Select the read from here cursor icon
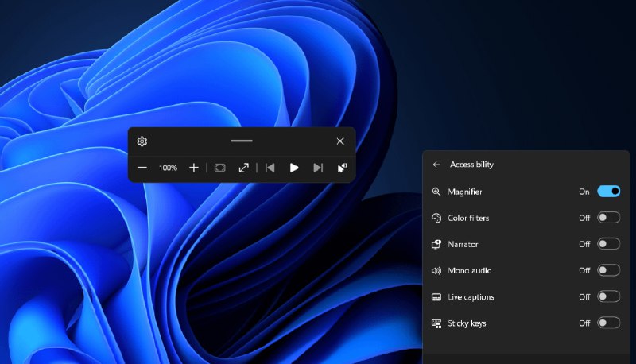 coord(343,168)
